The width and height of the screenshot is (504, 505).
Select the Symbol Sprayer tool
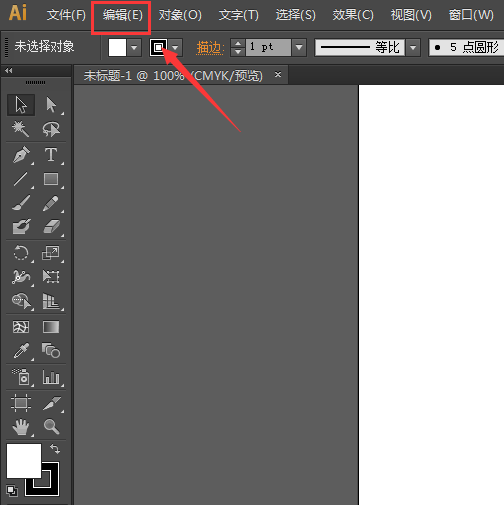(x=21, y=377)
